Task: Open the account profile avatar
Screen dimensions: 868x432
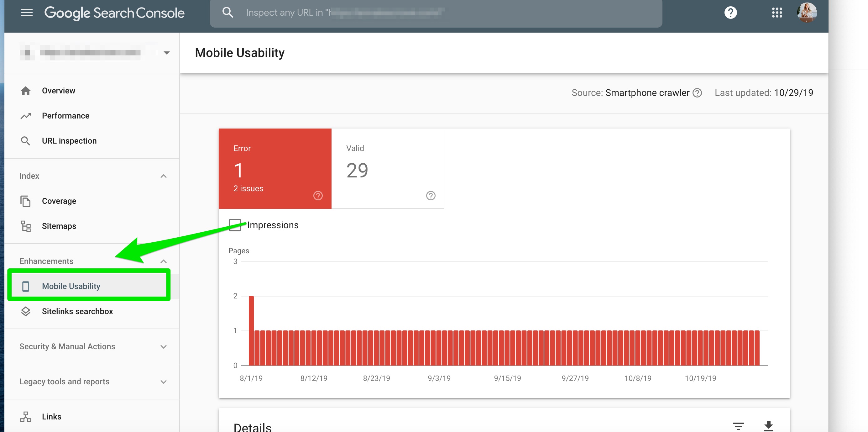Action: [x=807, y=13]
